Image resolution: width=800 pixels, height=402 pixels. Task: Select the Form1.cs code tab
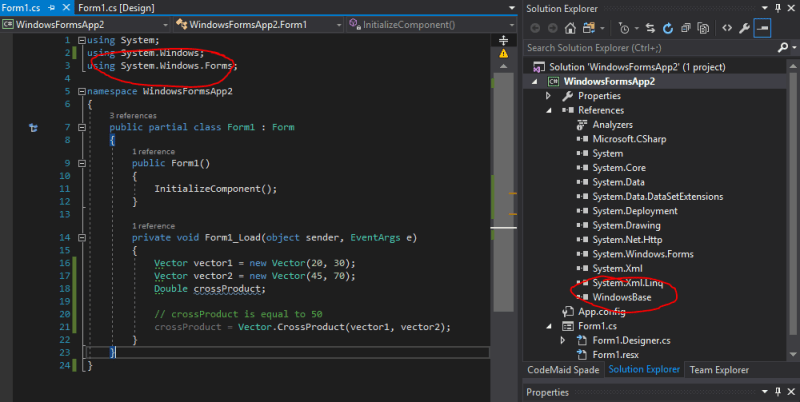point(21,8)
